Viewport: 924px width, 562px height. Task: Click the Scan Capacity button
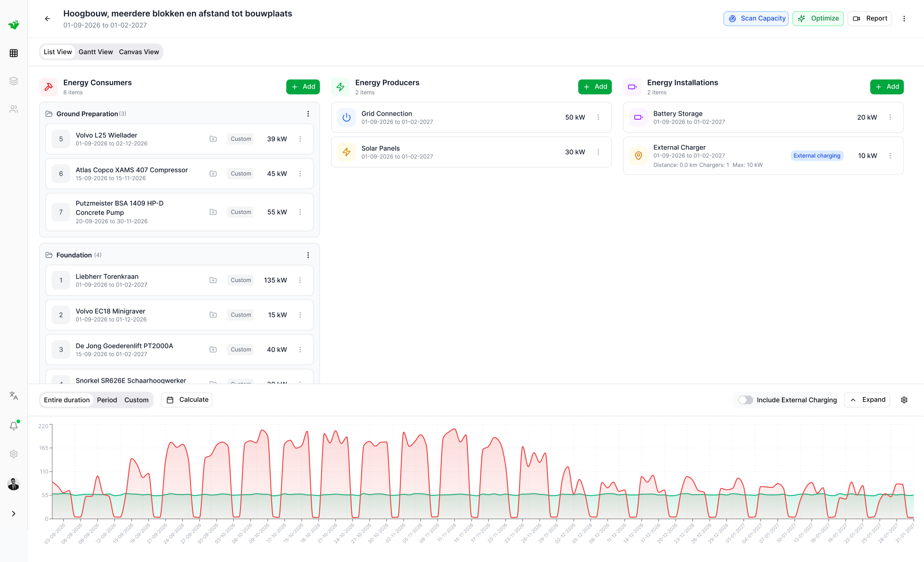point(756,19)
